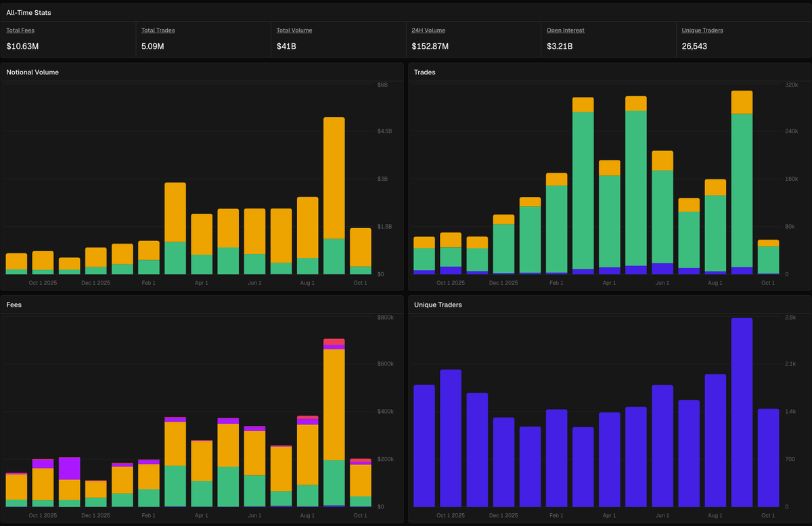812x526 pixels.
Task: Click the Unique Traders bar above Dec 1 2025
Action: pyautogui.click(x=503, y=462)
